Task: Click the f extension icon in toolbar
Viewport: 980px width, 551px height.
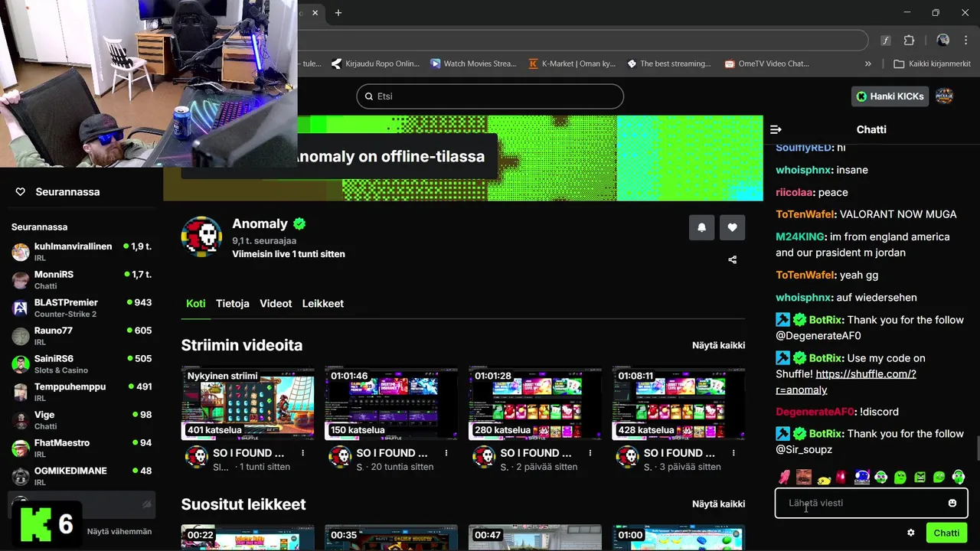Action: click(886, 41)
